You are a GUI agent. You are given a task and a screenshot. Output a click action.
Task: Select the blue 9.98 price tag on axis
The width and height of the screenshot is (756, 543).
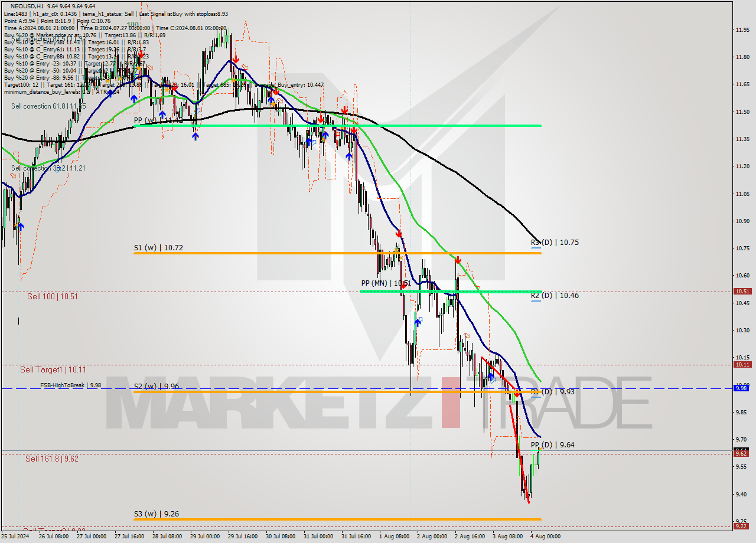pyautogui.click(x=741, y=388)
